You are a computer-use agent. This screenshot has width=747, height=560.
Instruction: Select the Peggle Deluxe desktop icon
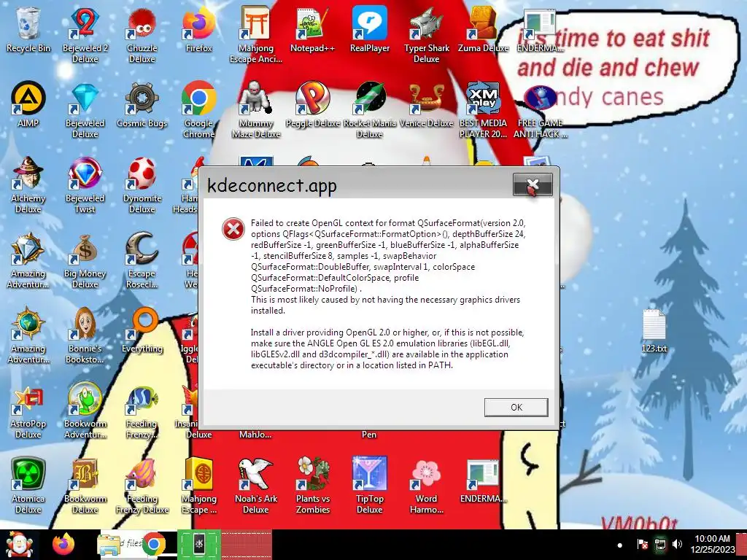[x=312, y=104]
